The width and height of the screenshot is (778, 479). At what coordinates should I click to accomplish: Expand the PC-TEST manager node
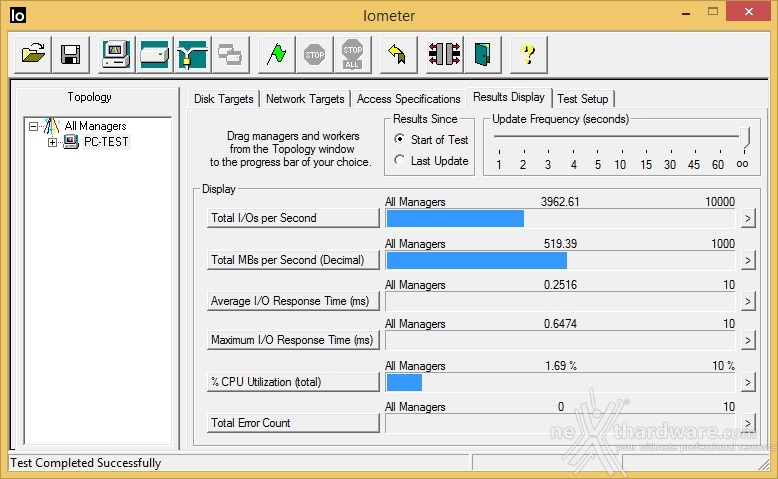click(52, 142)
